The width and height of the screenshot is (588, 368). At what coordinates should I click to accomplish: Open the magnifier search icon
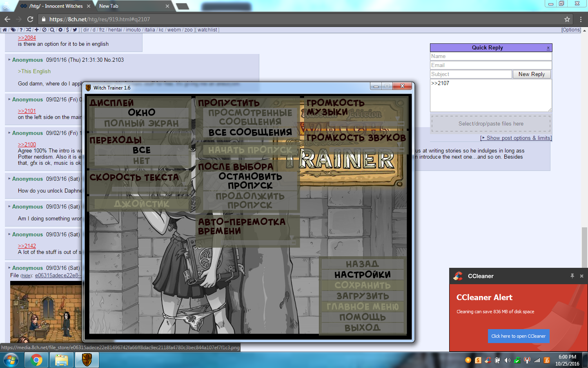[x=52, y=30]
